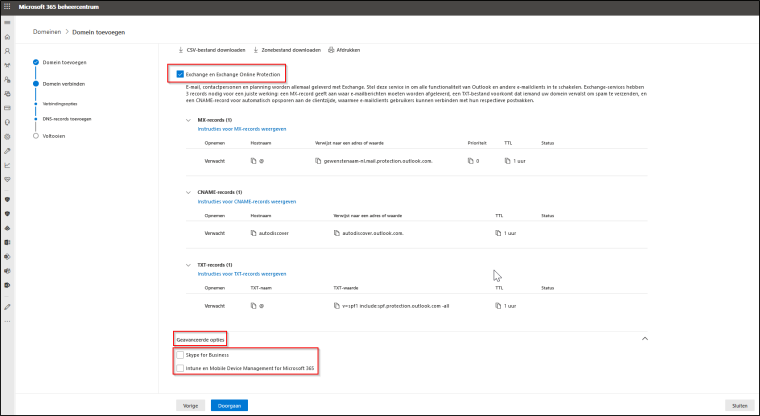Image resolution: width=760 pixels, height=416 pixels.
Task: Copy the MX record mail.protection.outlook.com value
Action: click(x=317, y=161)
